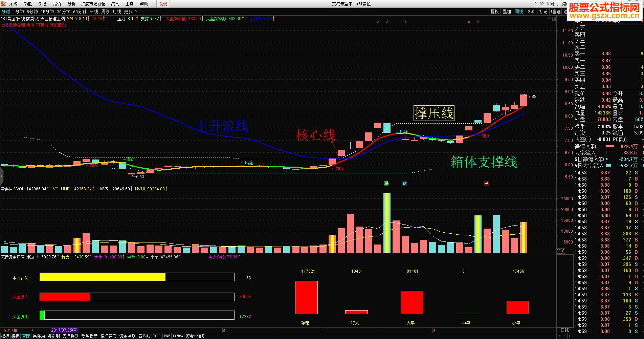
Task: Select the 天涯捉妖 indicator template
Action: pyautogui.click(x=70, y=336)
